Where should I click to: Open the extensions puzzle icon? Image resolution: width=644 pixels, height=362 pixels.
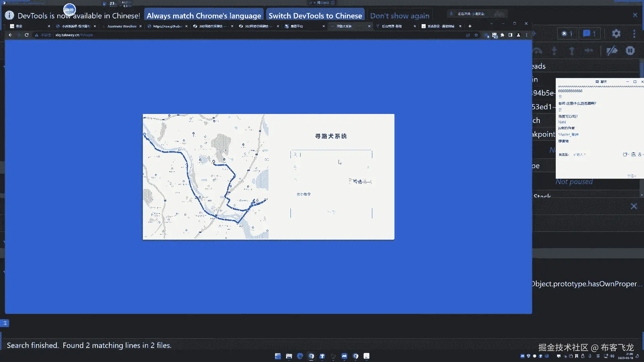502,35
